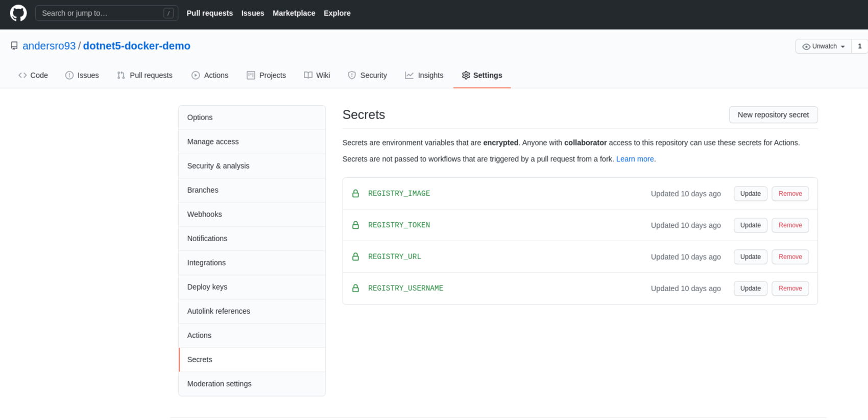868x420 pixels.
Task: Open the Security tab
Action: click(x=368, y=75)
